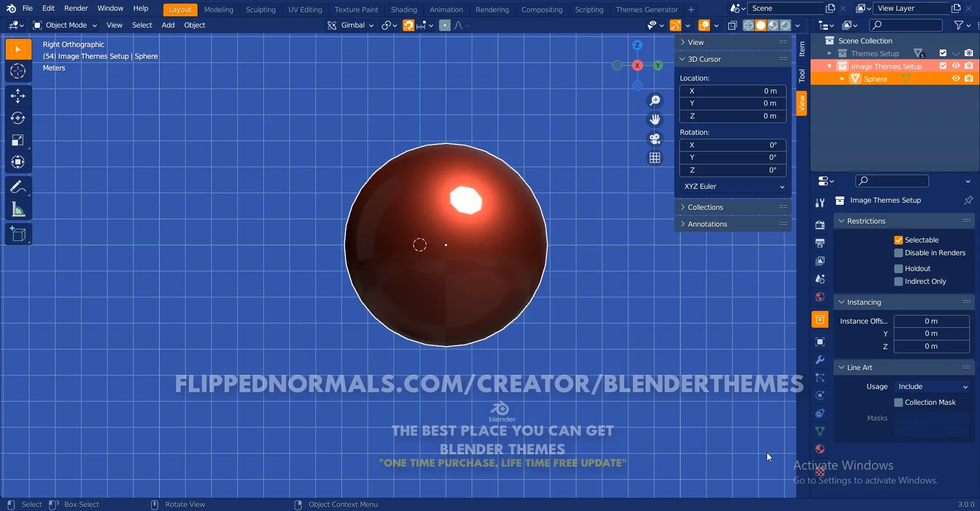Enable Proportional Editing in the header
Viewport: 980px width, 511px height.
445,25
